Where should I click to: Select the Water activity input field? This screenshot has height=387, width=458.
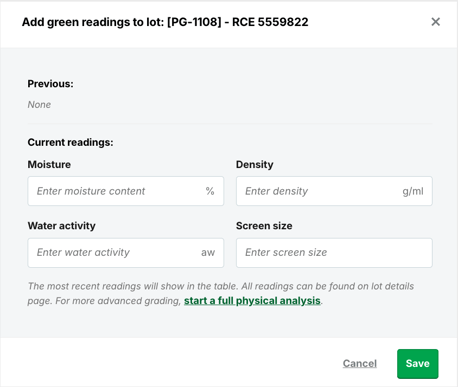(126, 253)
